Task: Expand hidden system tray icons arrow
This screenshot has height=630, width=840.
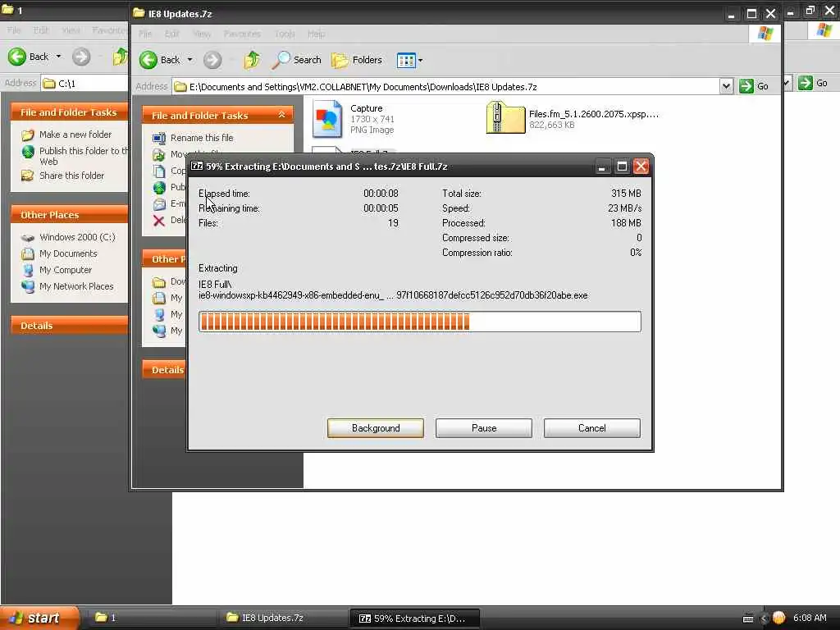Action: (764, 619)
